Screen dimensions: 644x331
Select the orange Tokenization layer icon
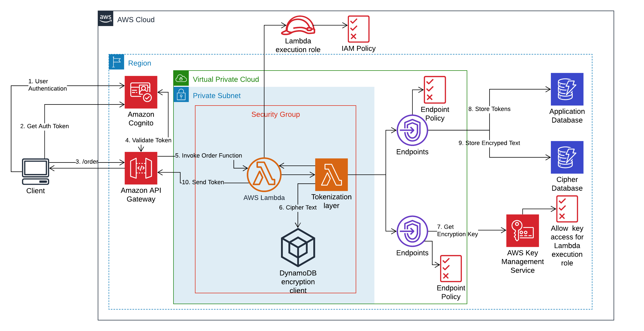(x=331, y=174)
